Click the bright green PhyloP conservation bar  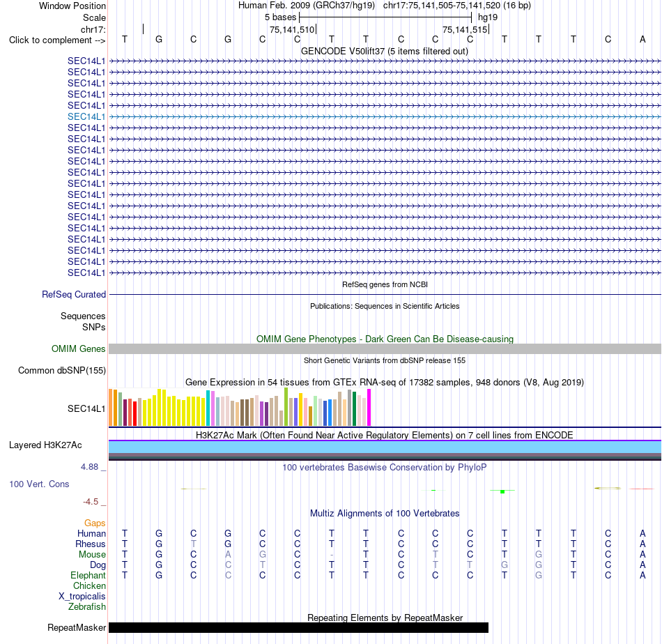click(x=502, y=491)
